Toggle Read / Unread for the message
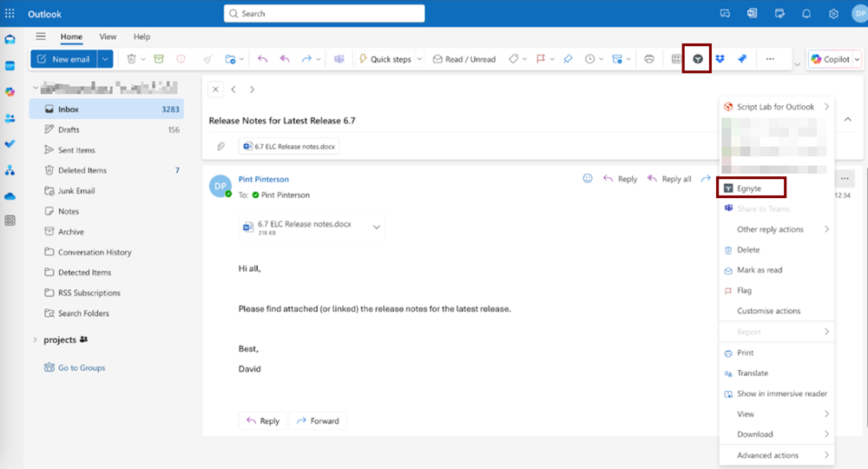This screenshot has width=868, height=469. point(464,59)
